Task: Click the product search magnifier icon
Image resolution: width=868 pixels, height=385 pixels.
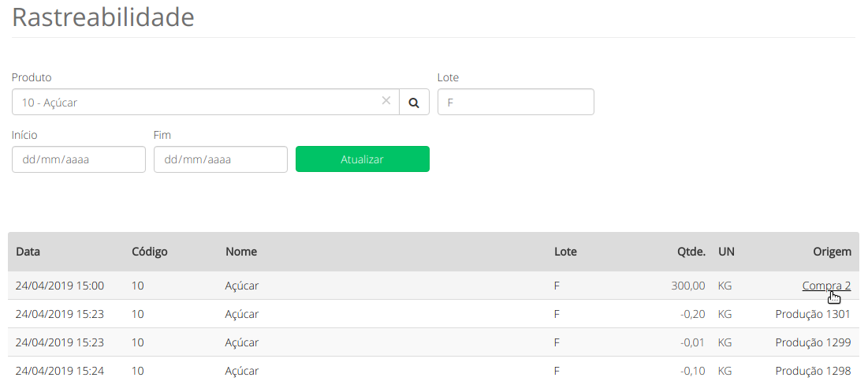Action: (414, 103)
